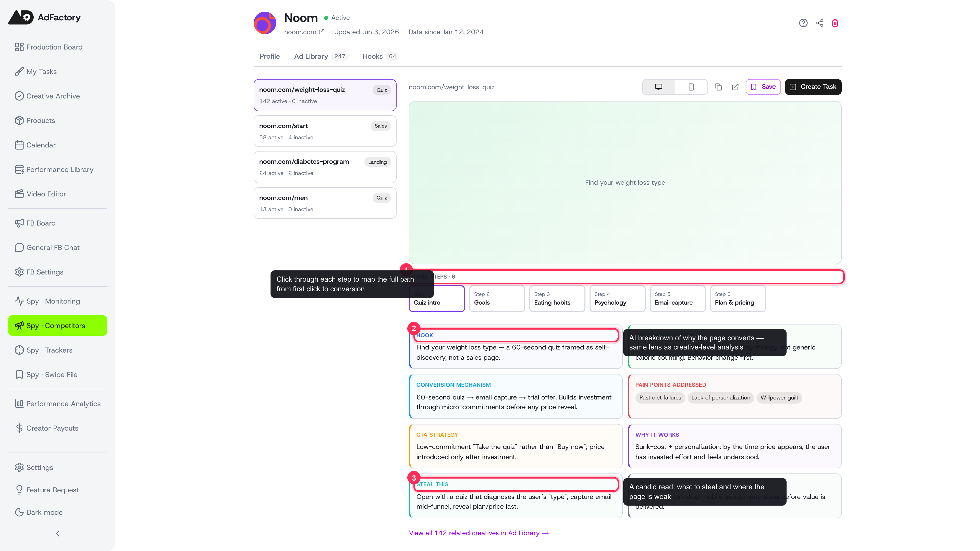Click the Create Task button
980x551 pixels.
click(813, 87)
